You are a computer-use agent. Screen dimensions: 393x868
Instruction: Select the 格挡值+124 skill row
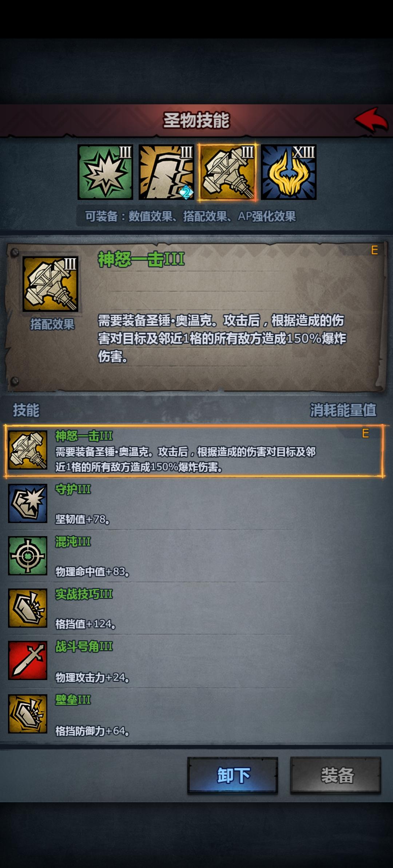pyautogui.click(x=194, y=608)
